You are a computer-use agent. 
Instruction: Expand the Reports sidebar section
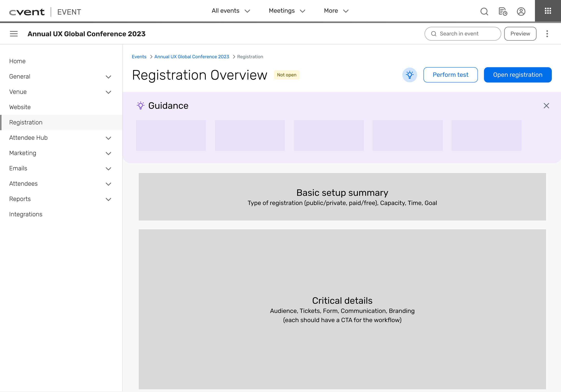108,199
